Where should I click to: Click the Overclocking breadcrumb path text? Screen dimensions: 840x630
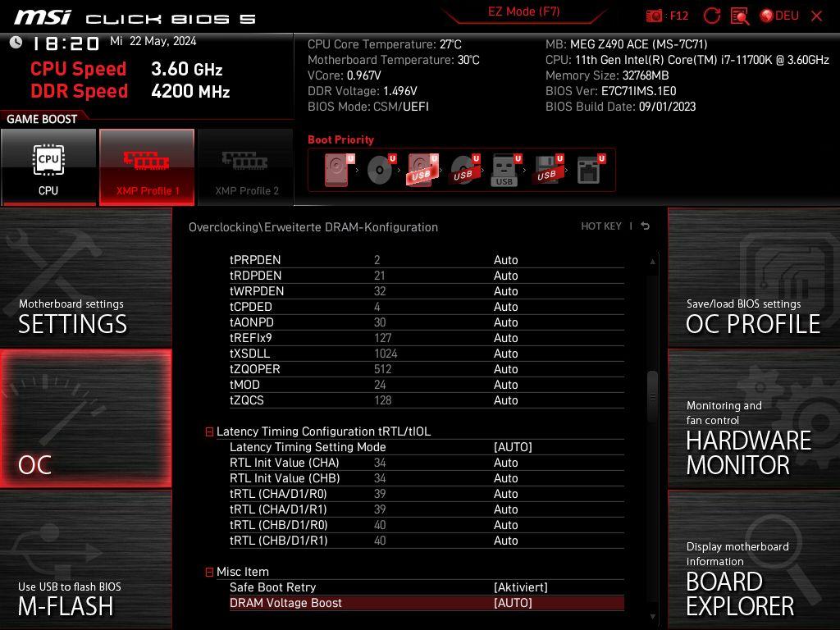[x=223, y=227]
